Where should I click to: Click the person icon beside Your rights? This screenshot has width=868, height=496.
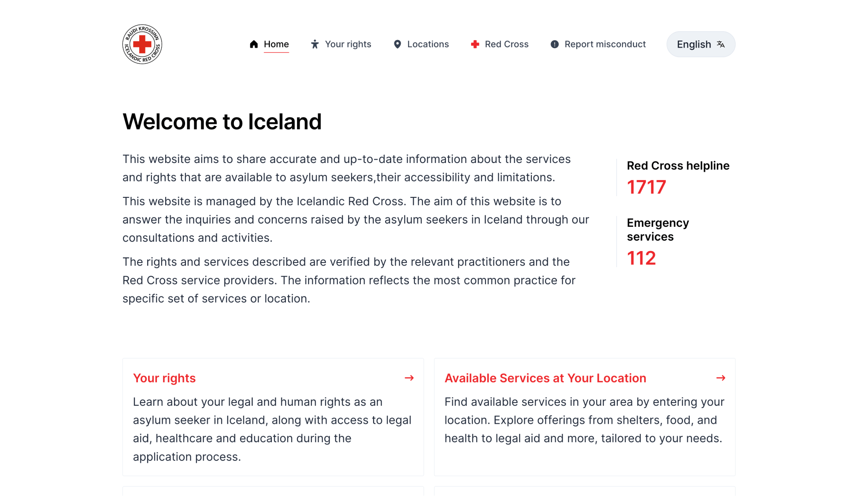[x=315, y=44]
